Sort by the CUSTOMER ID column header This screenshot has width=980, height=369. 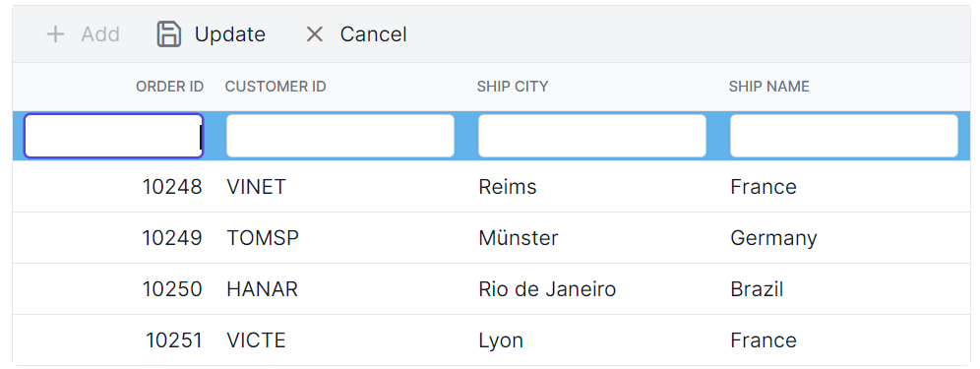(276, 87)
